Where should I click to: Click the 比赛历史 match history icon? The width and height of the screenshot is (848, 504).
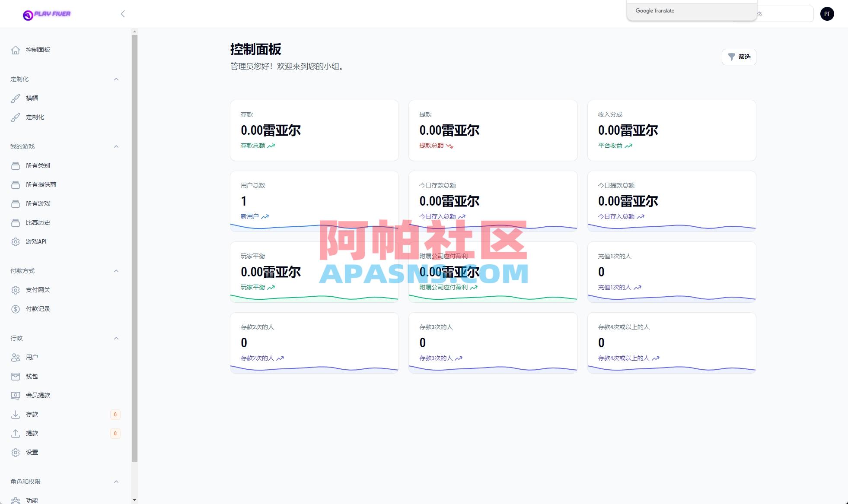[x=16, y=222]
